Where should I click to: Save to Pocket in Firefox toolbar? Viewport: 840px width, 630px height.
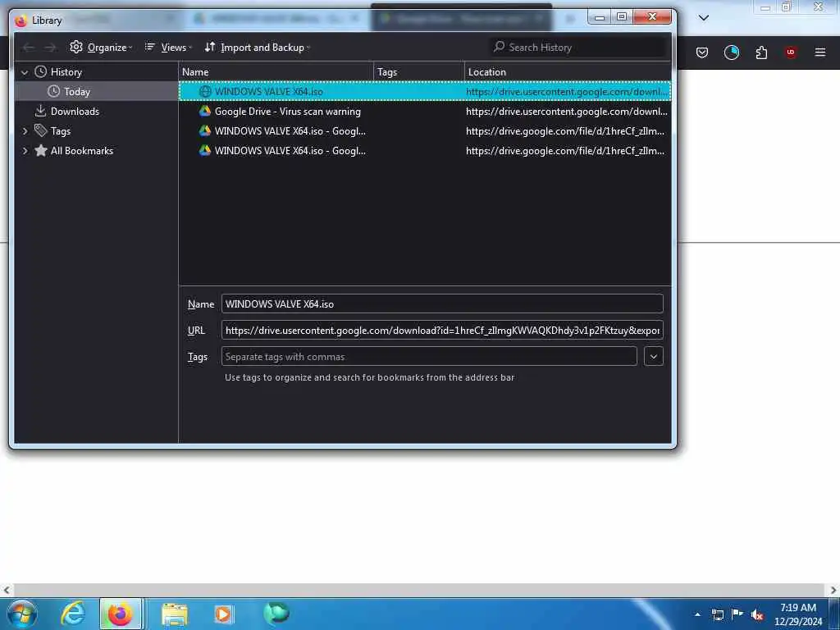pyautogui.click(x=702, y=52)
